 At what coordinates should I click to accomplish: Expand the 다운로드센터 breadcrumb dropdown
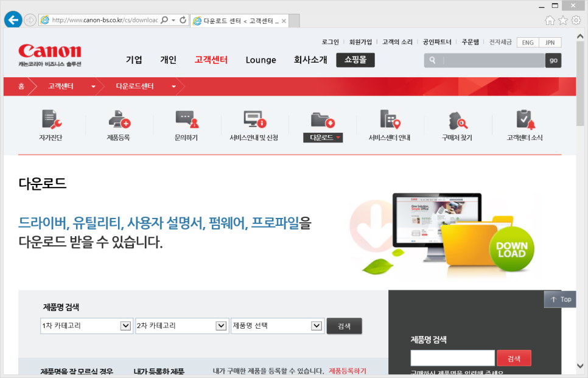tap(173, 86)
